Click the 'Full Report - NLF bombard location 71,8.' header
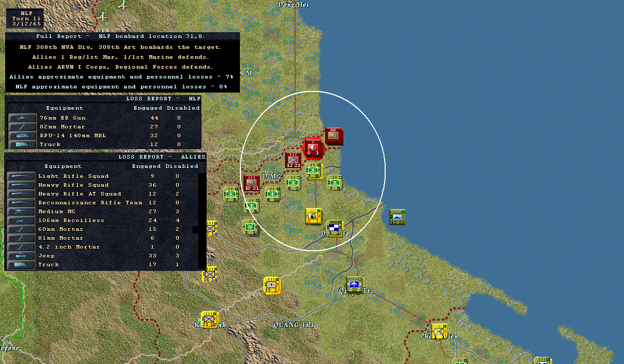The image size is (624, 364). coord(120,36)
